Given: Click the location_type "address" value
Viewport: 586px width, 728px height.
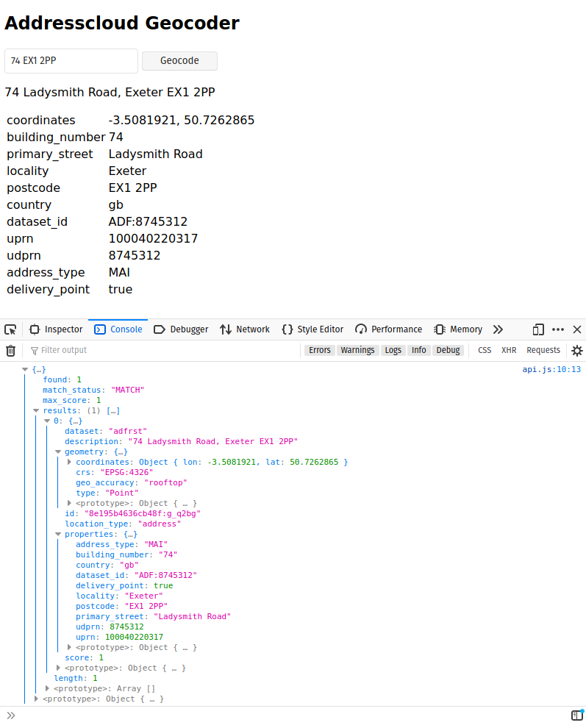Looking at the screenshot, I should (x=160, y=524).
